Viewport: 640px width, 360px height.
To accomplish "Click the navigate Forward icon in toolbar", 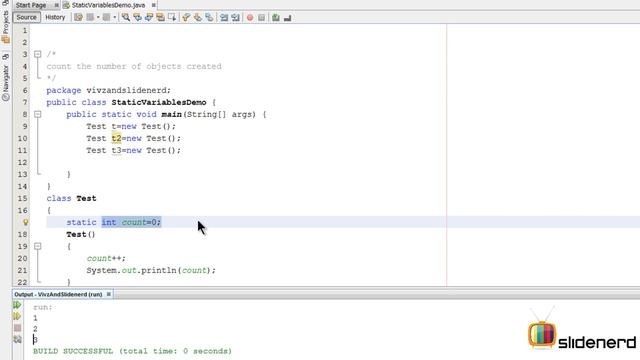I will [x=106, y=17].
